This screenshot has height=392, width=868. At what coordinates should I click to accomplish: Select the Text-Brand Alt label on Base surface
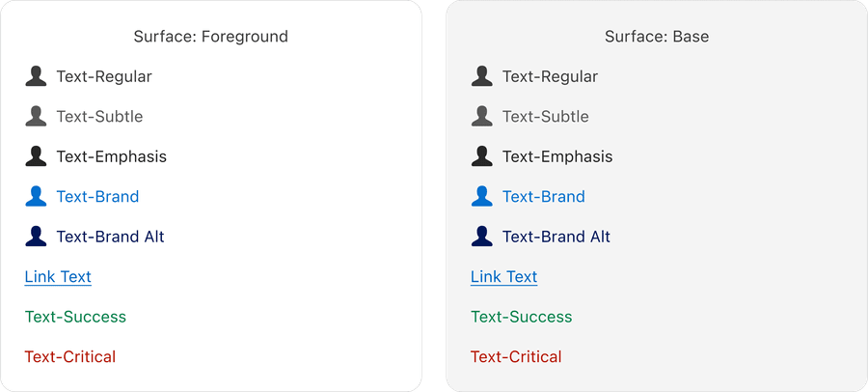[x=556, y=237]
